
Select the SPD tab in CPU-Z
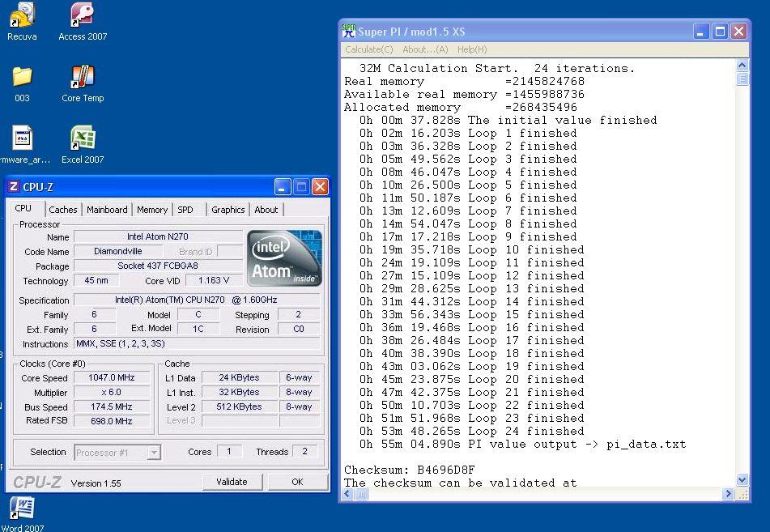pos(185,210)
